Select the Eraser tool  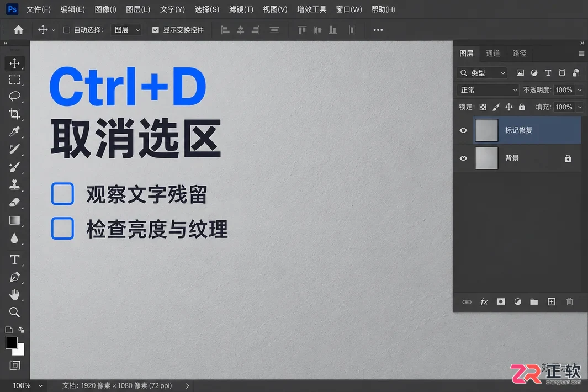[x=14, y=203]
